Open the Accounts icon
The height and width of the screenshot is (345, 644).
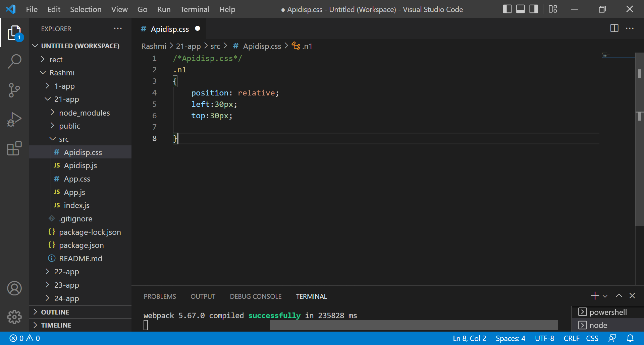pyautogui.click(x=14, y=288)
